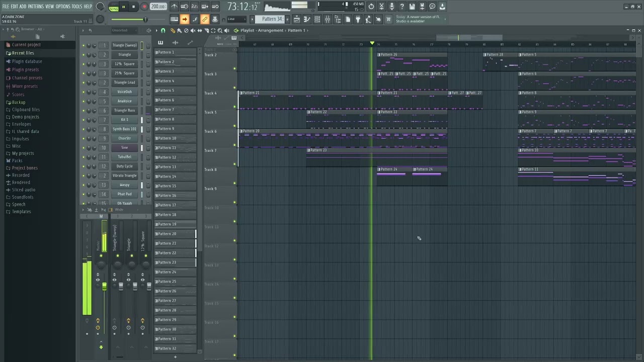Expand the Plugin database folder in browser

tap(27, 61)
